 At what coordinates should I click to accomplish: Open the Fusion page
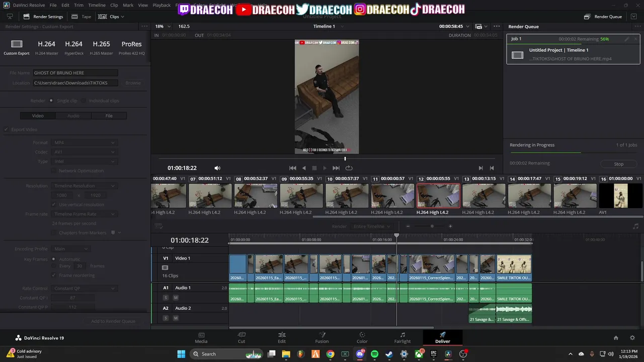(322, 337)
